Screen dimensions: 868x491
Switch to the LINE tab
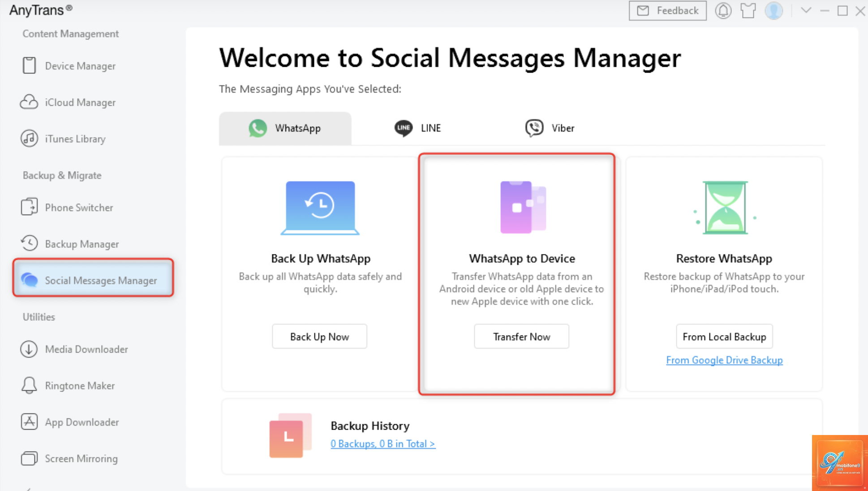tap(418, 128)
